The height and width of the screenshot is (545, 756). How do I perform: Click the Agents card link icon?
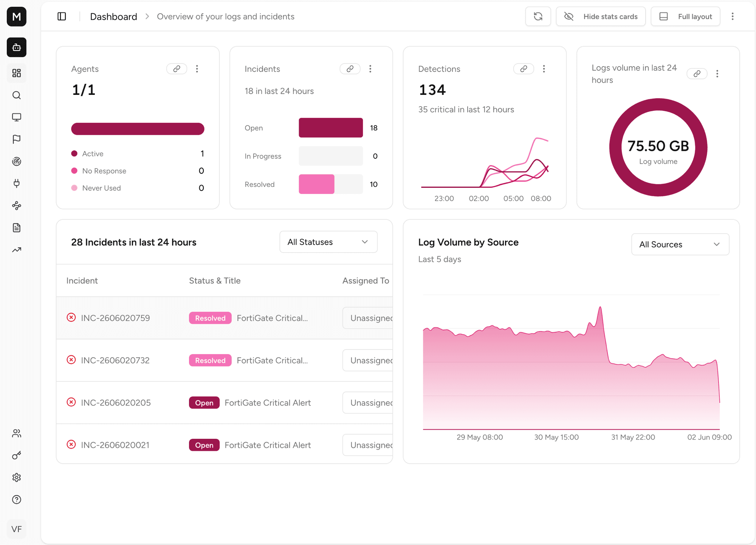177,69
